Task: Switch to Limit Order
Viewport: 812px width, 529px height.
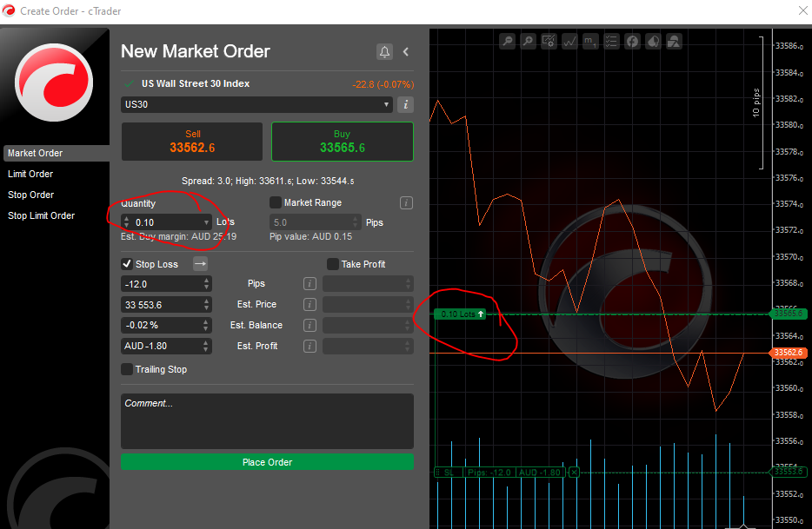Action: [30, 174]
